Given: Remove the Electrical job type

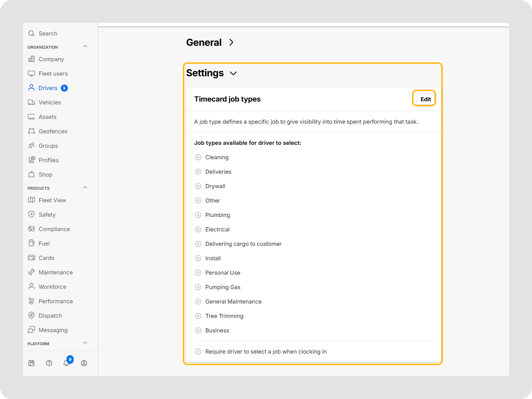Looking at the screenshot, I should click(198, 230).
